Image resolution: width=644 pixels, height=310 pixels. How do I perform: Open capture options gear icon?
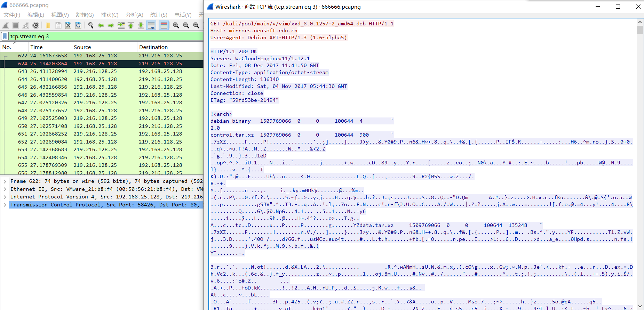coord(36,25)
